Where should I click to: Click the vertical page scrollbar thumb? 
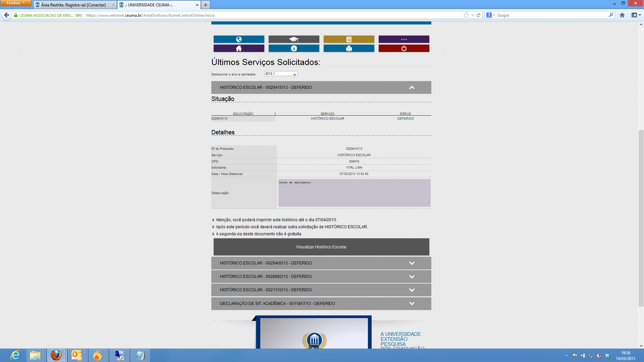pos(641,218)
